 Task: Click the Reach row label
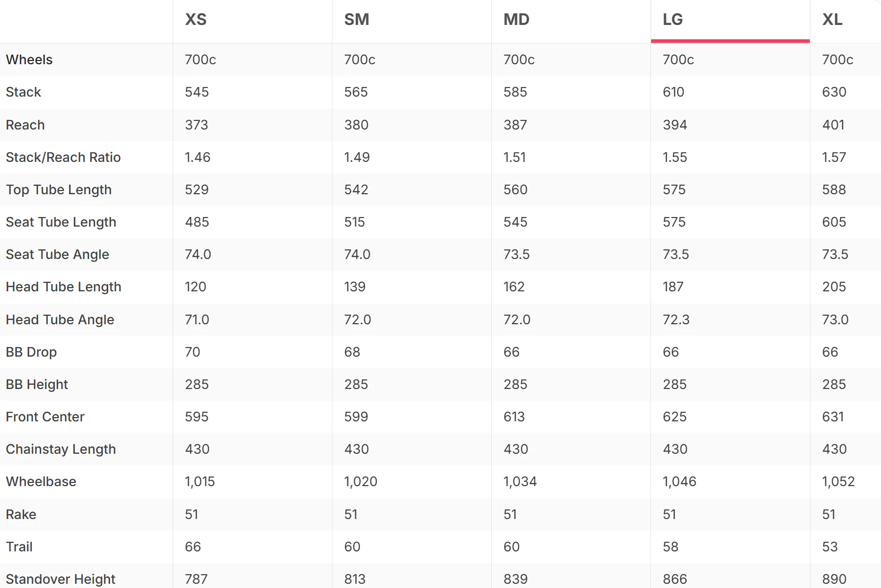[25, 125]
